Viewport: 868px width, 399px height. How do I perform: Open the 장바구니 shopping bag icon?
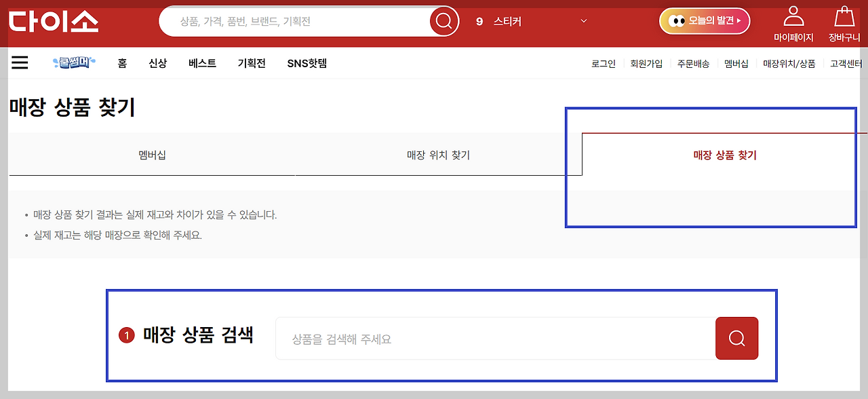pos(844,16)
